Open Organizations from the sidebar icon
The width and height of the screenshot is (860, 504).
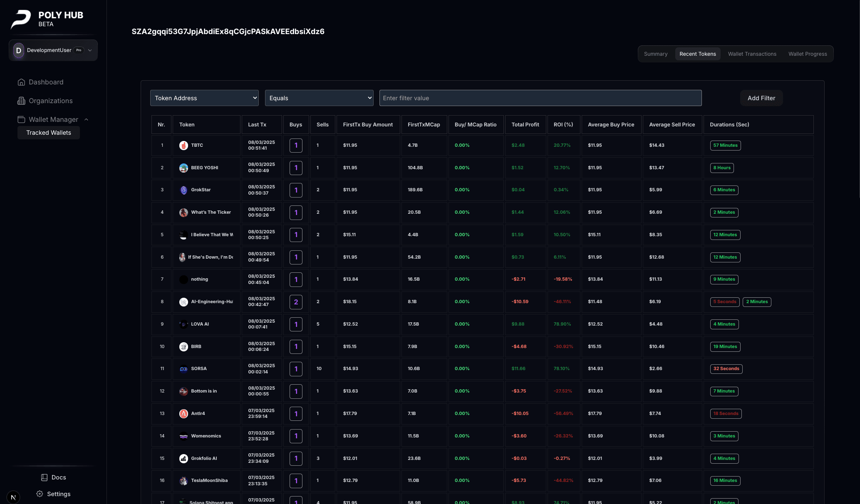pos(22,101)
